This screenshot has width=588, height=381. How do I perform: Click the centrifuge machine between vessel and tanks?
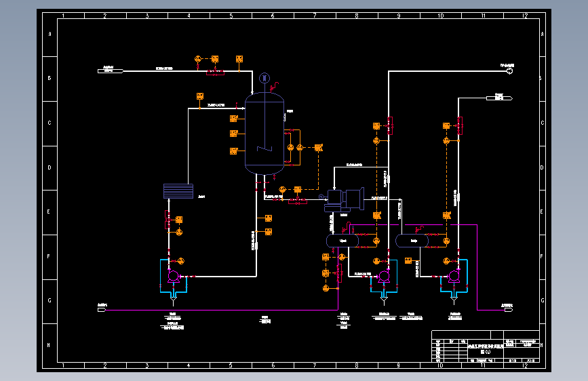point(344,199)
